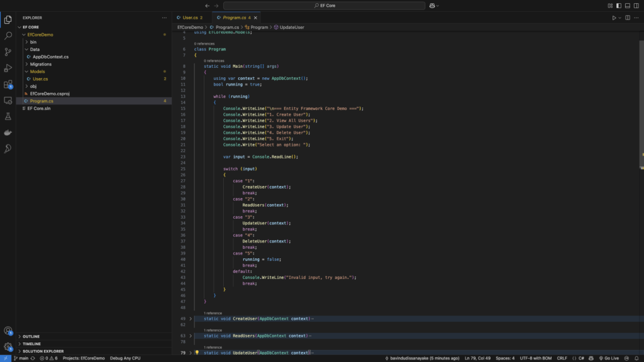Open the Remote Explorer view
This screenshot has width=644, height=362.
8,101
